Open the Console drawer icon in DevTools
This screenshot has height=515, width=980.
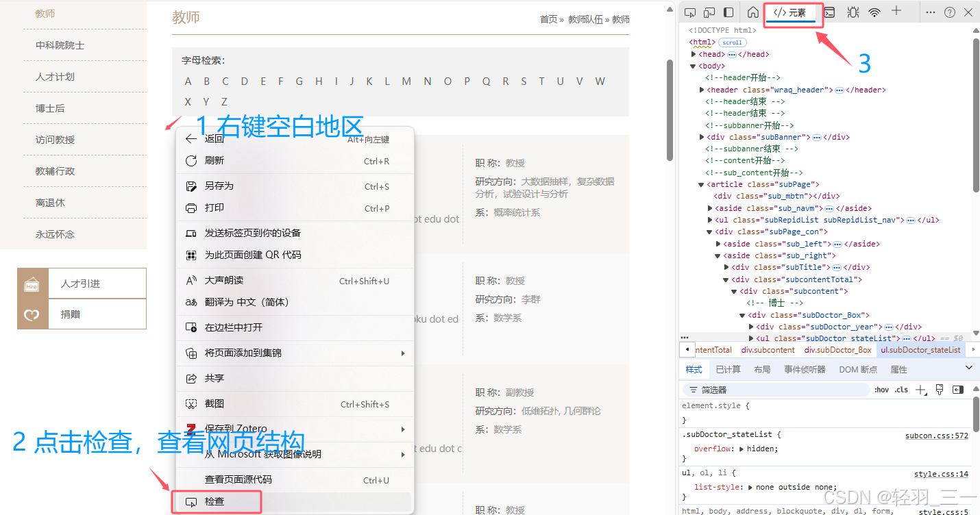tap(831, 12)
